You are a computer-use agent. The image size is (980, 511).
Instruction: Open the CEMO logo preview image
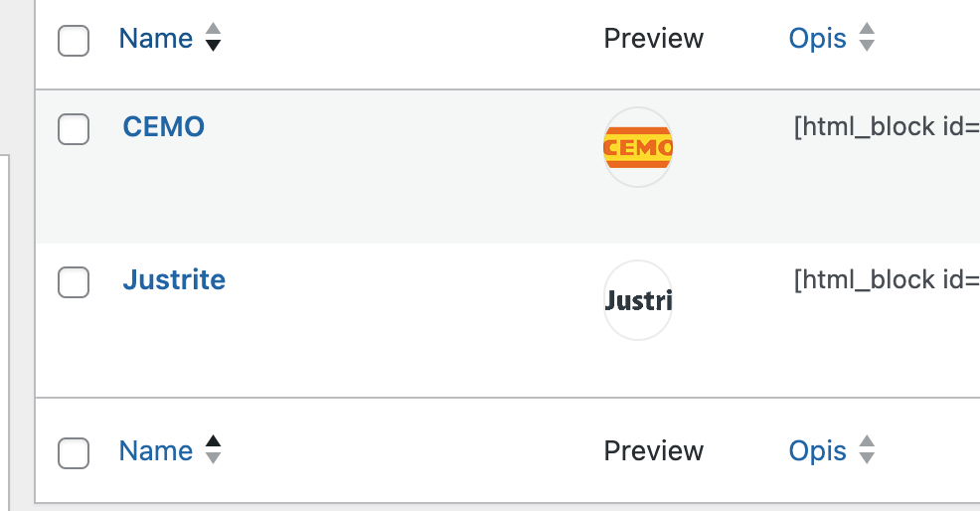click(638, 147)
